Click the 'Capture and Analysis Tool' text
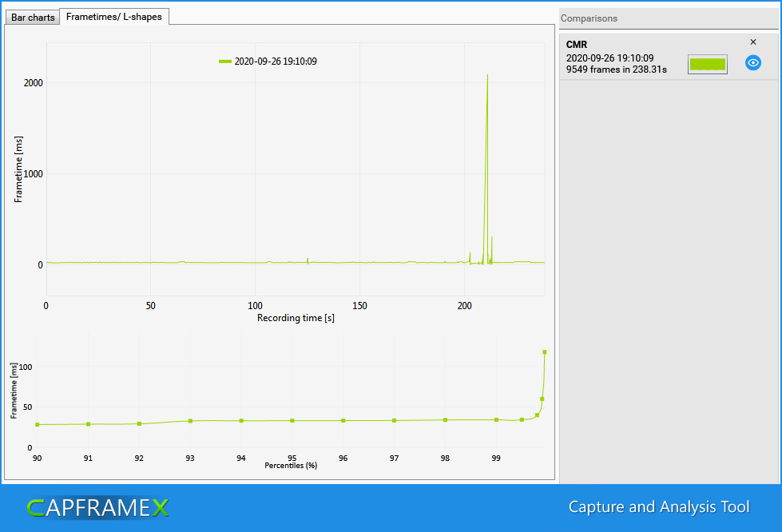The width and height of the screenshot is (782, 532). [x=659, y=507]
